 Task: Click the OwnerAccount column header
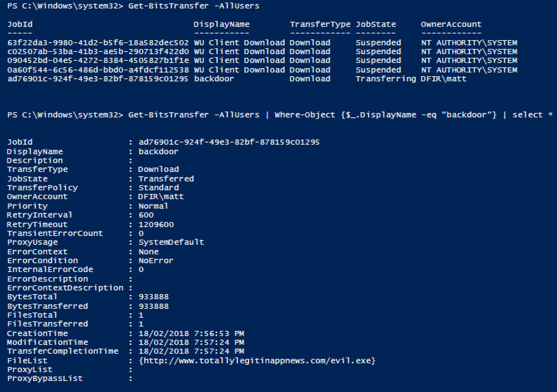451,24
